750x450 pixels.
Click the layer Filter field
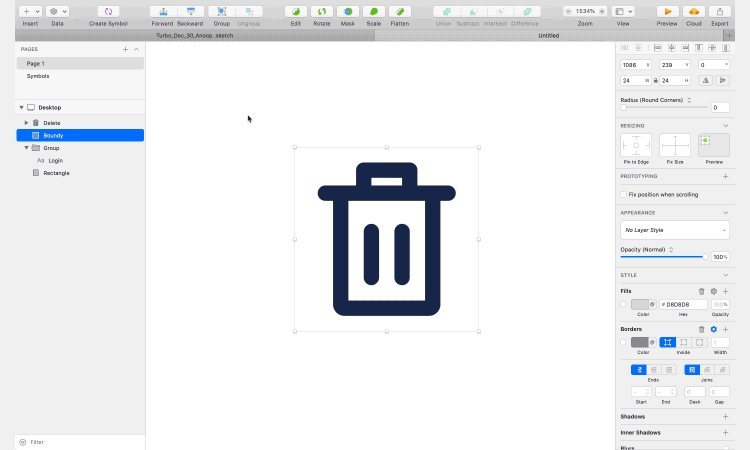(80, 442)
